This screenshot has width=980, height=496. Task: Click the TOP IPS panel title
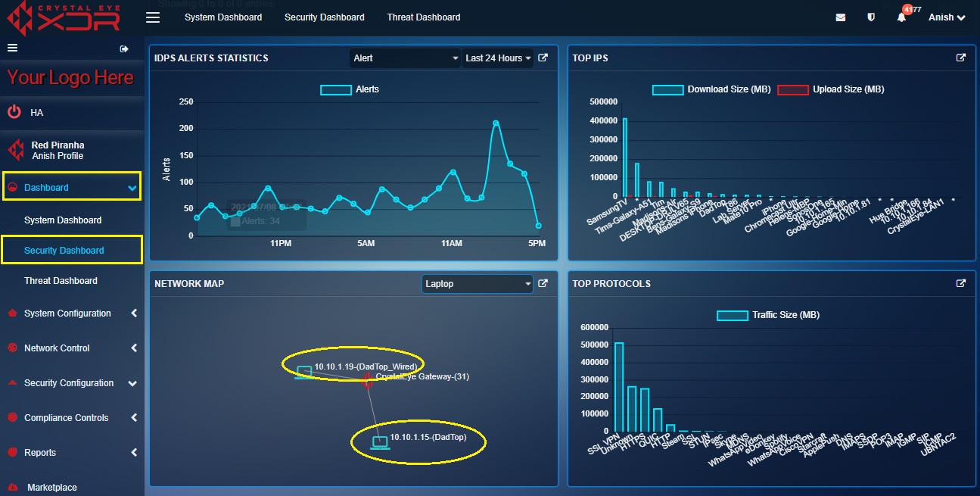(590, 58)
